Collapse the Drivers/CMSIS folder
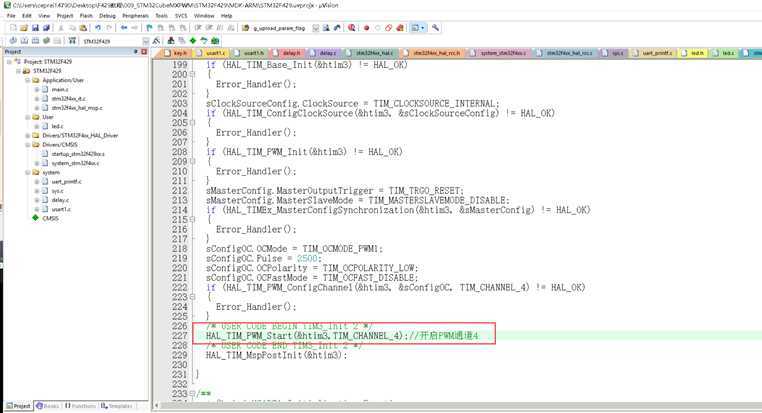This screenshot has width=762, height=413. 28,145
